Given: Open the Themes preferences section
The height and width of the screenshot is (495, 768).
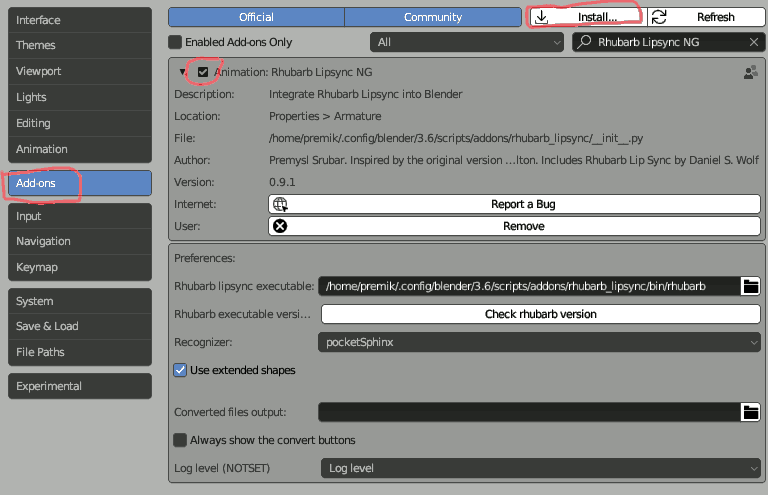Looking at the screenshot, I should 80,45.
